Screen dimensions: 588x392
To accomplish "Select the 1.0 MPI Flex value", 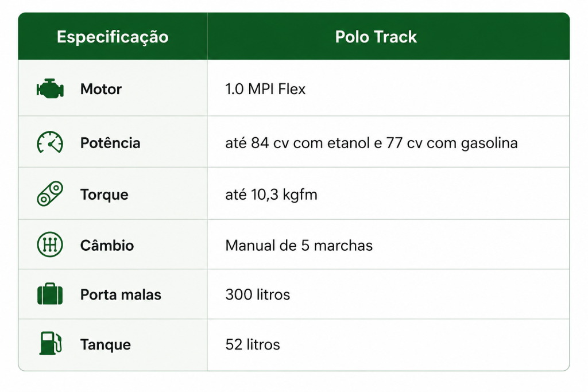I will tap(265, 89).
